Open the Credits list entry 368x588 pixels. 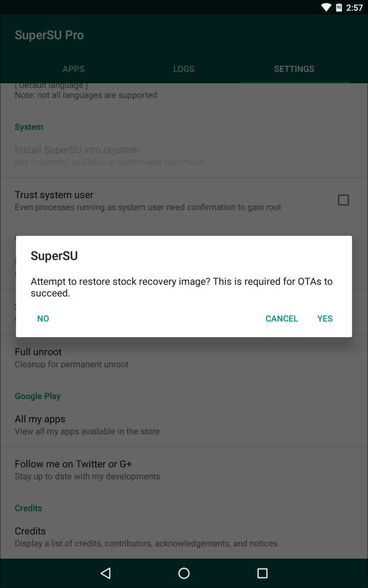(30, 531)
